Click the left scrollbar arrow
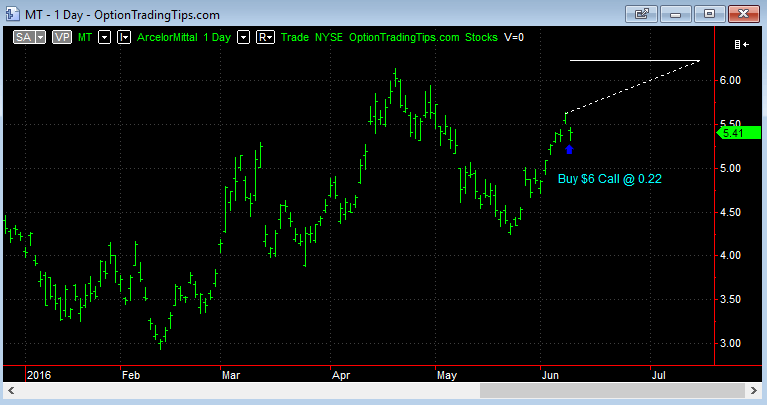The width and height of the screenshot is (767, 405). pos(11,390)
